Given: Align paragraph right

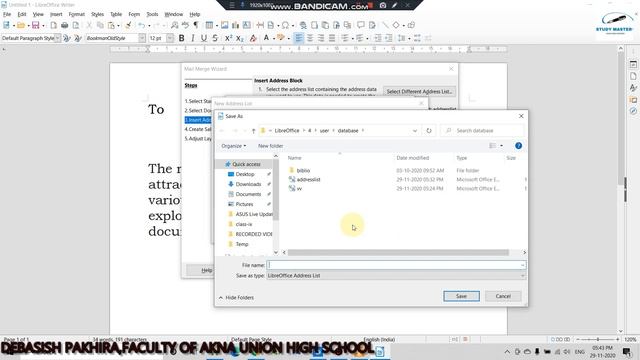Looking at the screenshot, I should [321, 38].
